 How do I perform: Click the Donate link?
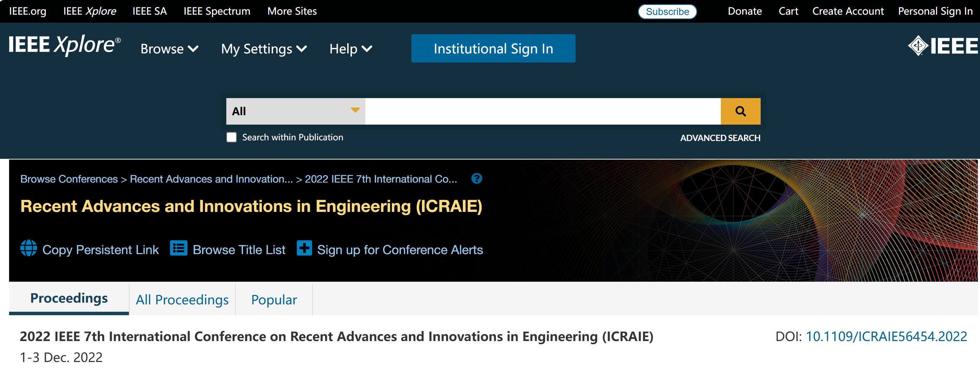pyautogui.click(x=745, y=11)
